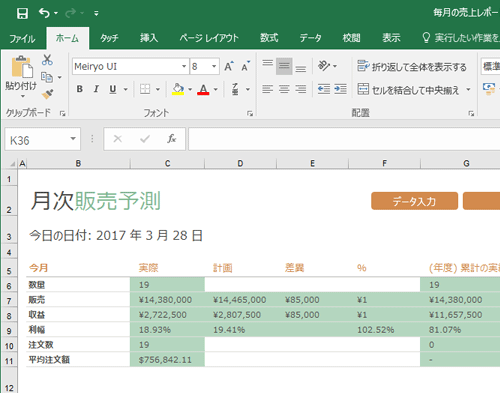500x393 pixels.
Task: Click the phonetic guide (furigana) icon
Action: point(235,89)
